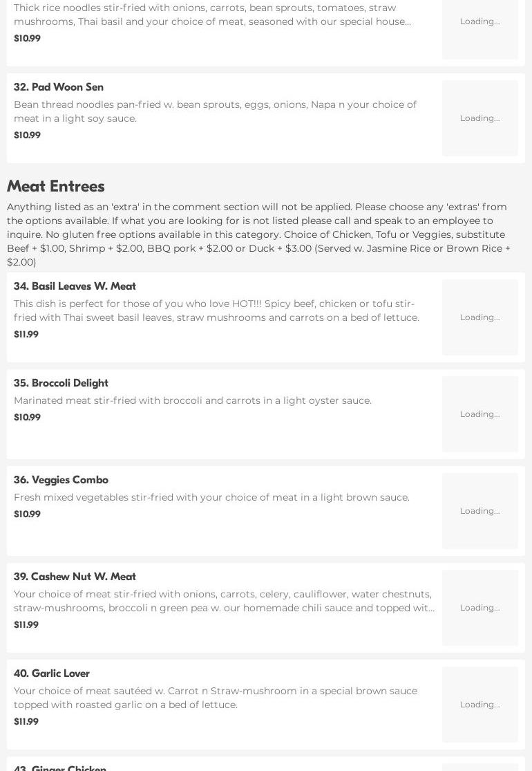Image resolution: width=532 pixels, height=771 pixels.
Task: Click the Meat Entrees section heading
Action: click(x=56, y=187)
